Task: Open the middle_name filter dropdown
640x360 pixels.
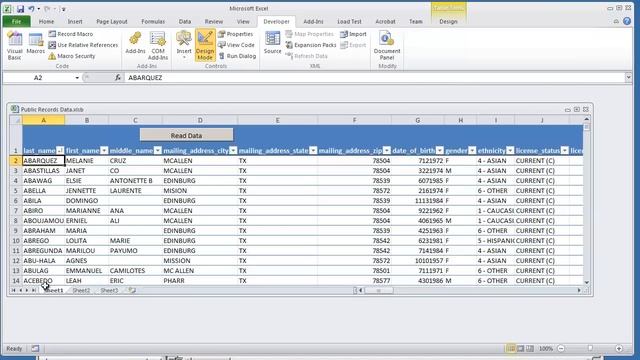Action: (158, 151)
